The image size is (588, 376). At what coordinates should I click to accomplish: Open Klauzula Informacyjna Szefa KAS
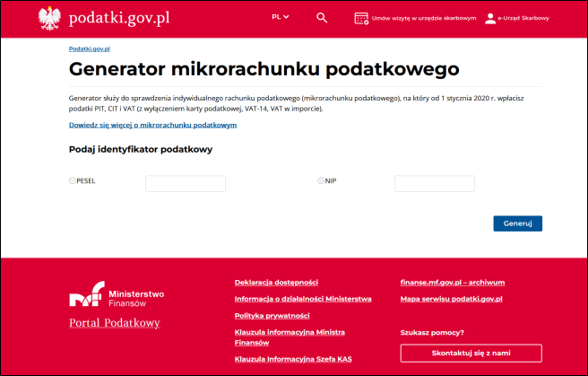coord(293,359)
